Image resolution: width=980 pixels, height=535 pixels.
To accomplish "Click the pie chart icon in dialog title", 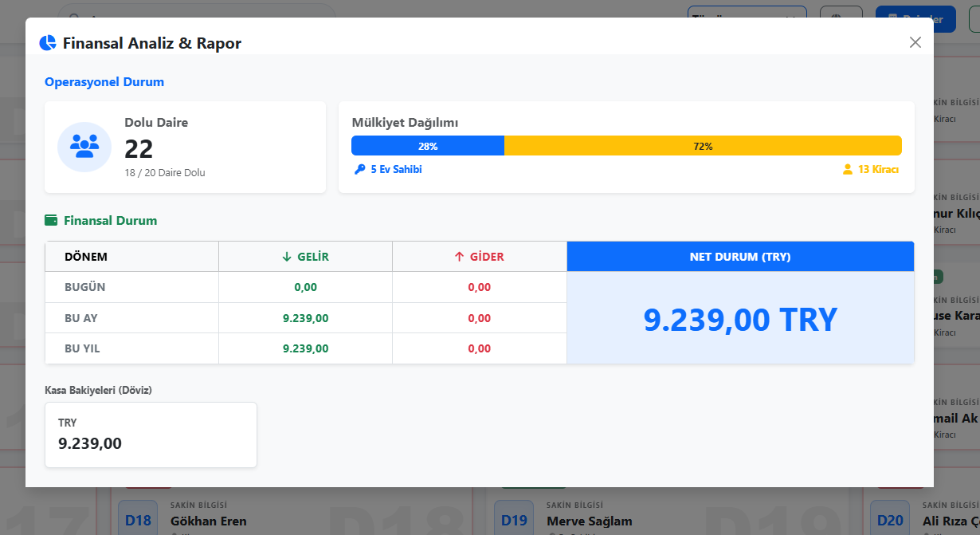I will [48, 43].
